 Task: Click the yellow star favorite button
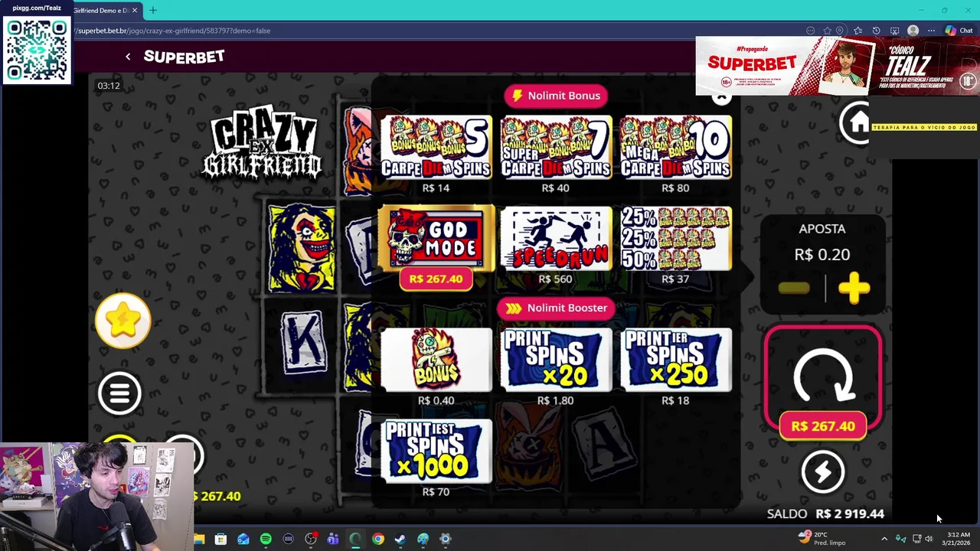point(123,320)
